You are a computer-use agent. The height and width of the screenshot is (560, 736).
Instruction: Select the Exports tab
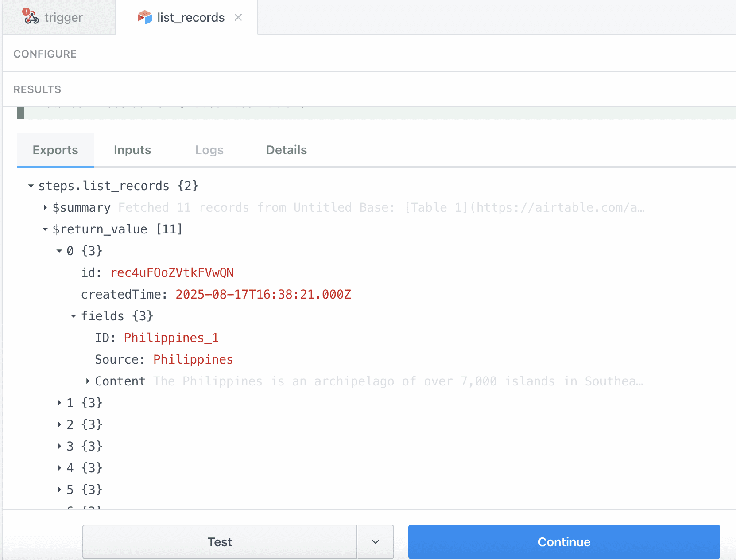(55, 150)
